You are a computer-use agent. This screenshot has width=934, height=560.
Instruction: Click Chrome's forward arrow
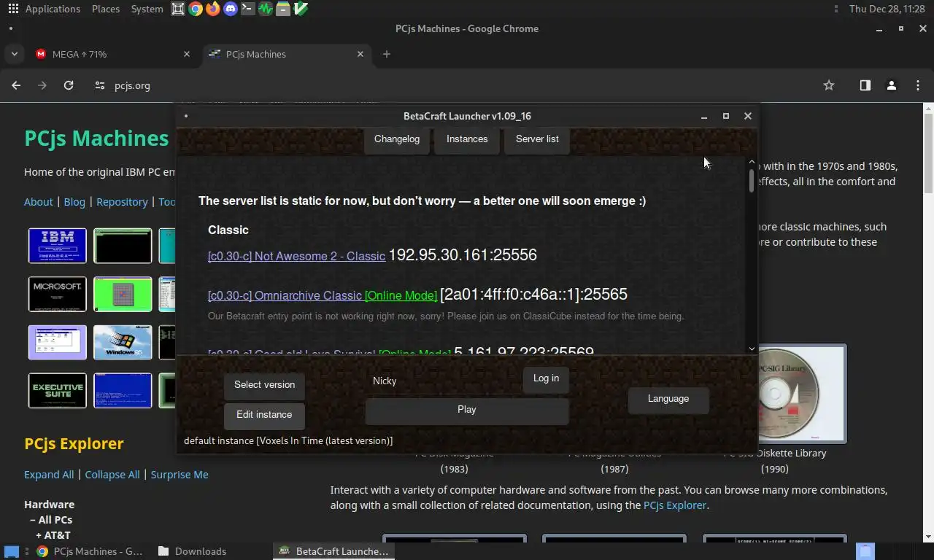[x=42, y=85]
